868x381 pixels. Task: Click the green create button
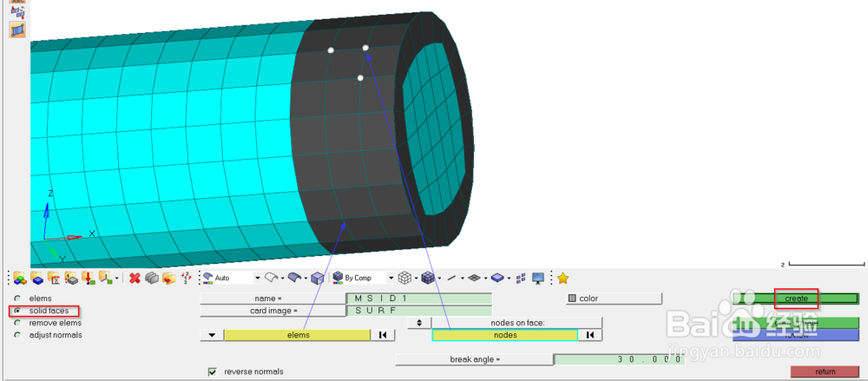pyautogui.click(x=795, y=299)
